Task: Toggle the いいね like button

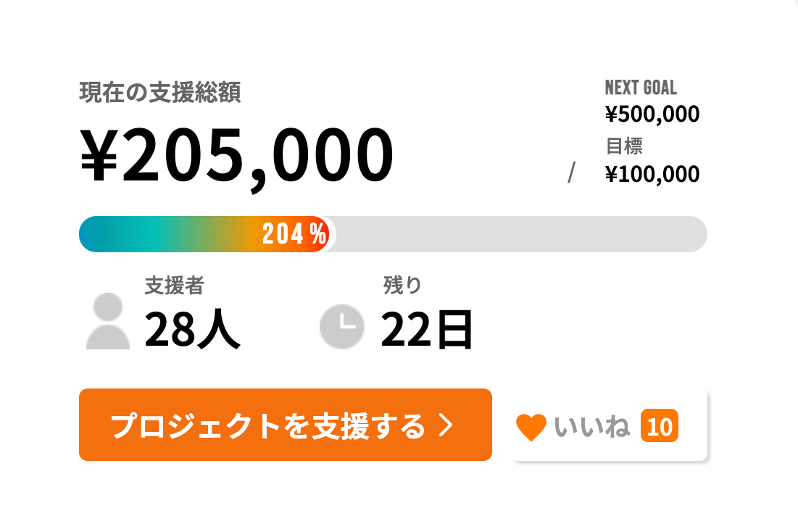Action: (610, 425)
